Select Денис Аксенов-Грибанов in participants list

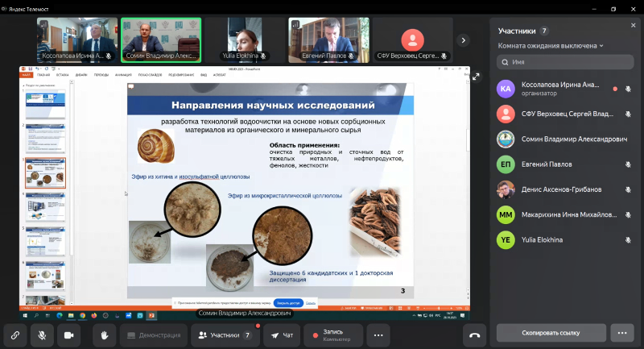pyautogui.click(x=559, y=189)
